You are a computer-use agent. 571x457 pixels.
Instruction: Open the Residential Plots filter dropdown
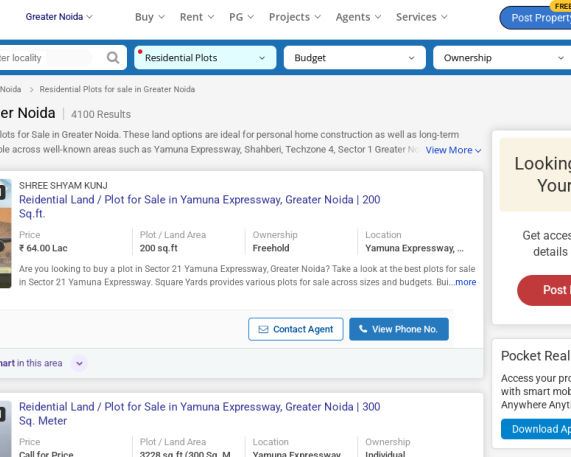coord(205,58)
